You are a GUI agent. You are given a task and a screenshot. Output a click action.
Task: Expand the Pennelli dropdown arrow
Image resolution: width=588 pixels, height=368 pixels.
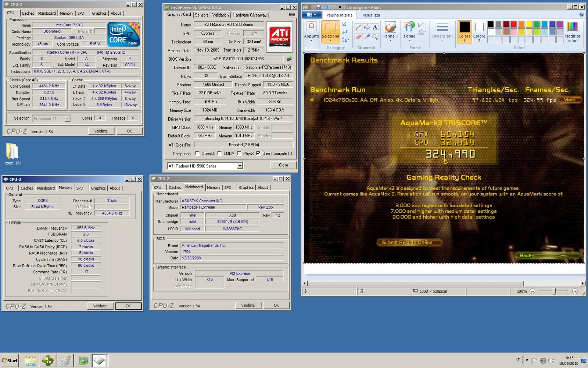(x=390, y=40)
